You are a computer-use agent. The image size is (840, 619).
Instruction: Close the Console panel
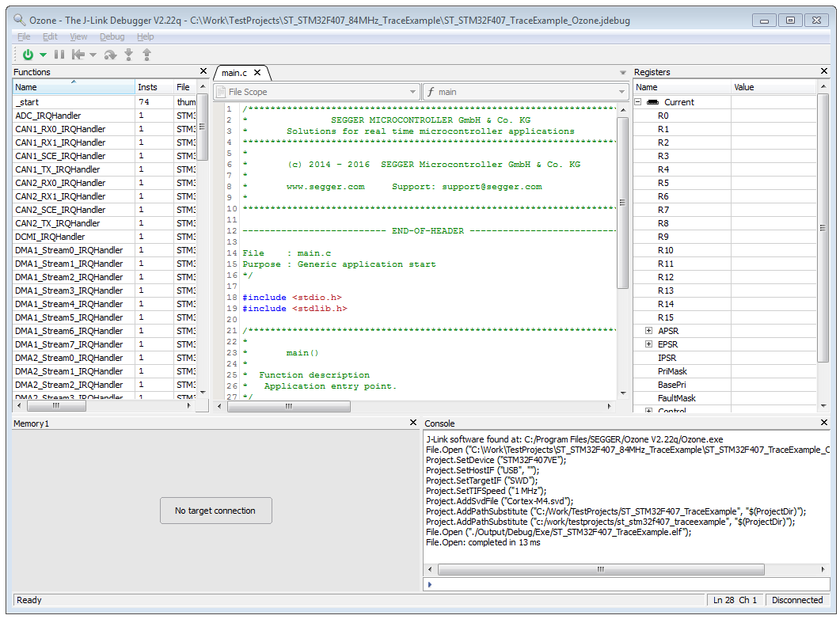[824, 423]
